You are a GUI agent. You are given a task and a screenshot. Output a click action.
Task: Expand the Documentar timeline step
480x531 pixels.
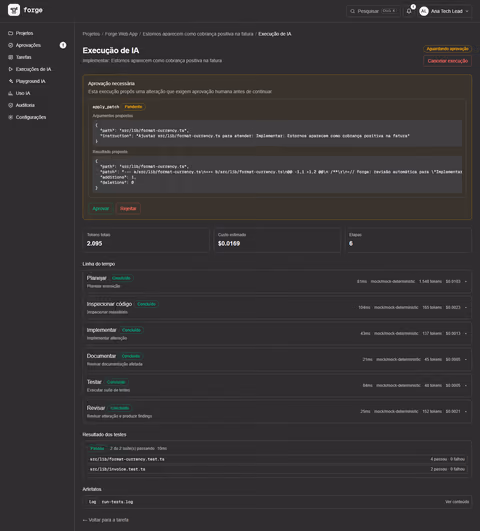coord(277,360)
